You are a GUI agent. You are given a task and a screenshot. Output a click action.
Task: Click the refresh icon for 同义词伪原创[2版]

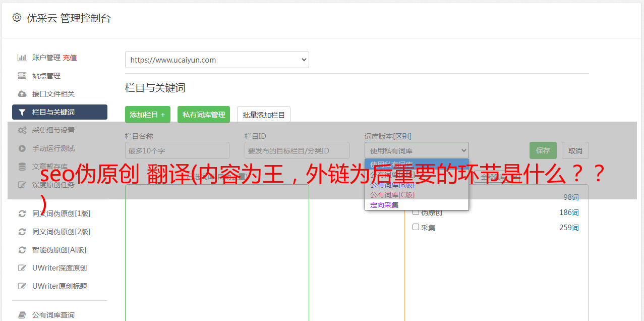[22, 232]
